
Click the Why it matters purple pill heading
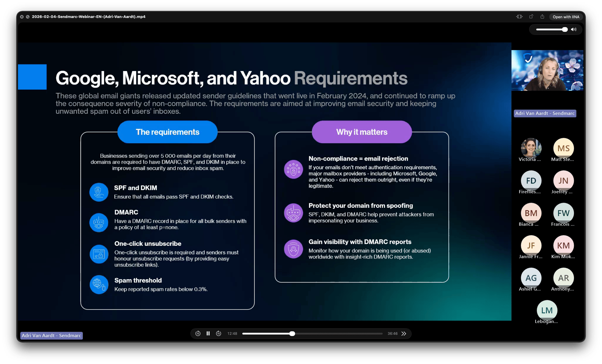pyautogui.click(x=362, y=132)
